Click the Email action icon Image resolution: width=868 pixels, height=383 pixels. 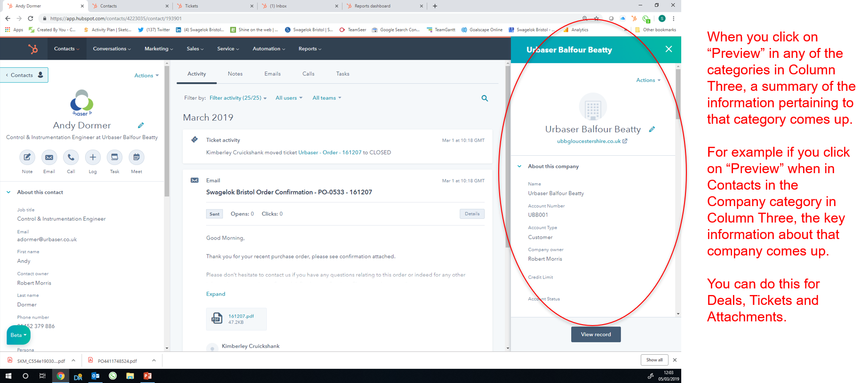coord(49,157)
